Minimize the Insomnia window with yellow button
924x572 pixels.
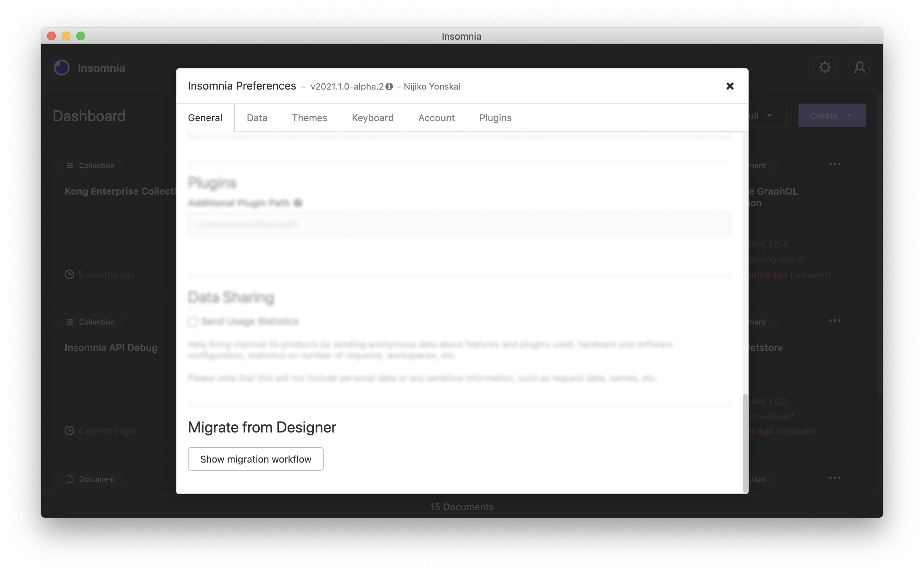[66, 36]
